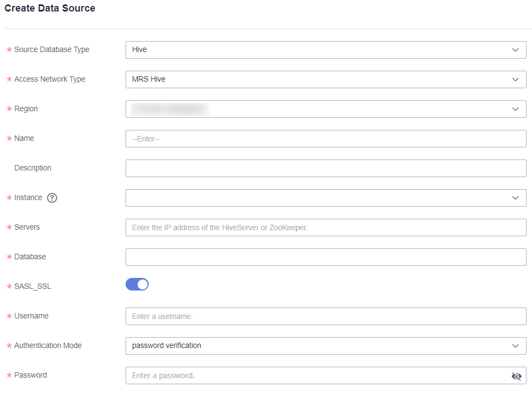532x393 pixels.
Task: Click the Create Data Source heading
Action: click(x=50, y=8)
